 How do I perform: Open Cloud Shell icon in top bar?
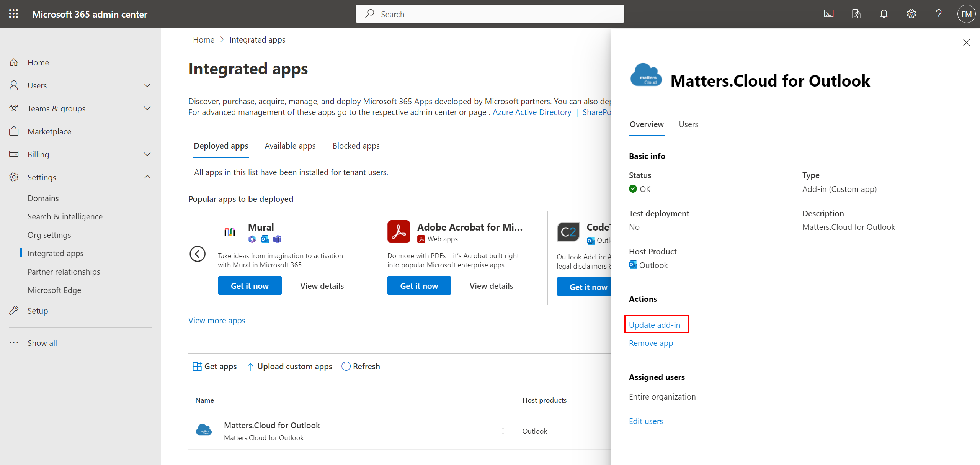click(829, 14)
